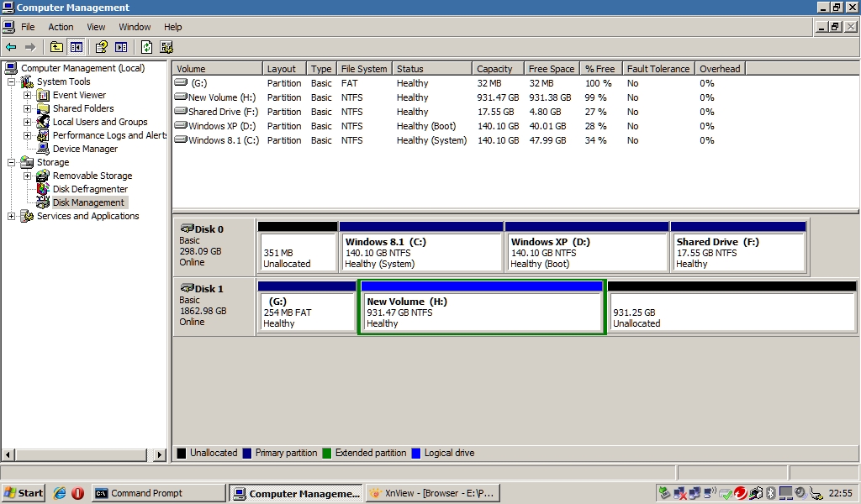Select the Windows 8.1 (C:) partition block on Disk 0
The width and height of the screenshot is (861, 504).
click(421, 247)
